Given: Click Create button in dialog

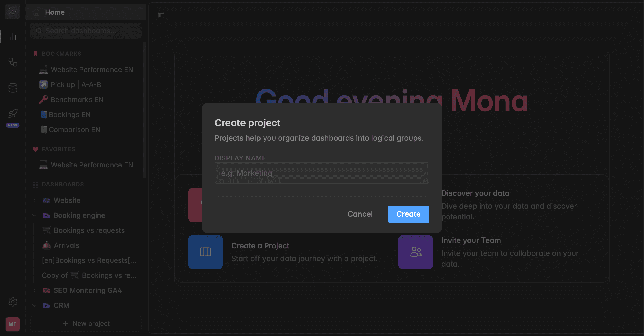Looking at the screenshot, I should pos(408,214).
